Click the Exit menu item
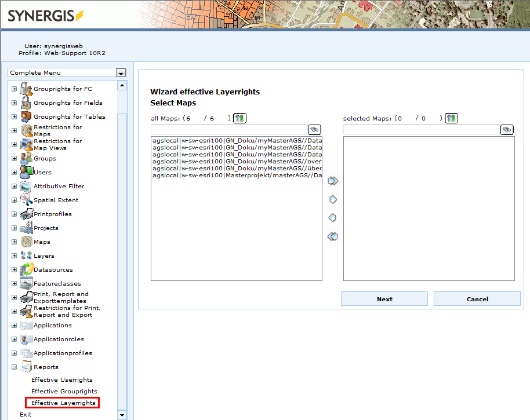The width and height of the screenshot is (530, 420). pos(26,415)
